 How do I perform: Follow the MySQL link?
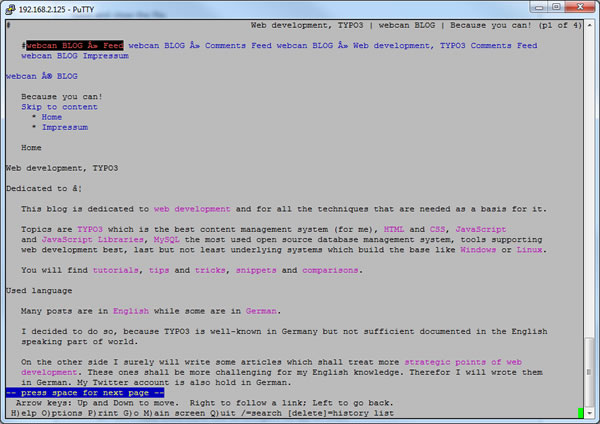(167, 240)
